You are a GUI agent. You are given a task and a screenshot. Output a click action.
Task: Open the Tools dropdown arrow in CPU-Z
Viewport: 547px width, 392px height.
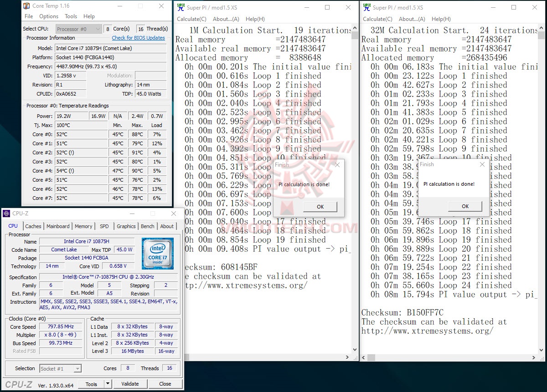click(x=108, y=384)
